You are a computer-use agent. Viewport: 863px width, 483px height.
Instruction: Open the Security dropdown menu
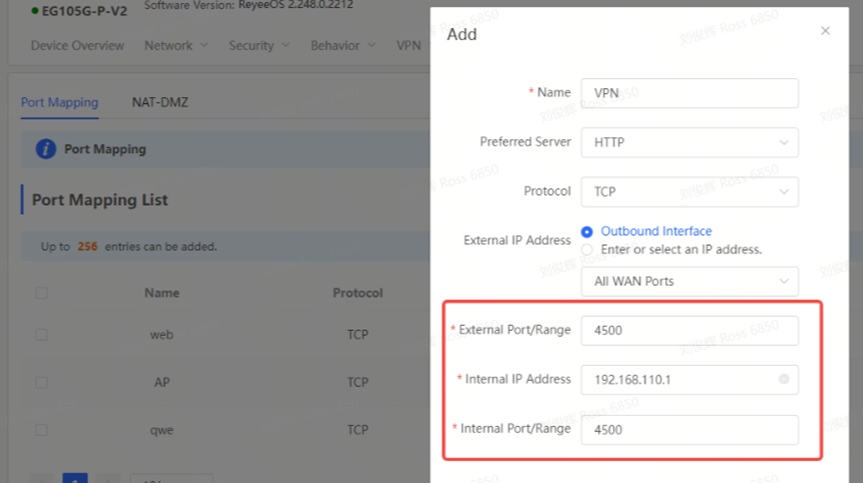258,45
